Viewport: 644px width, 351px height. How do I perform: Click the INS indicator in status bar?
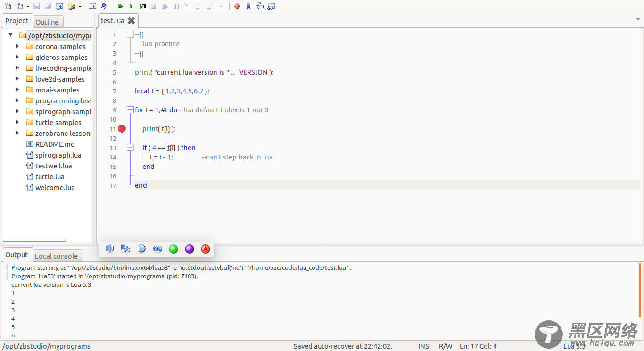423,346
